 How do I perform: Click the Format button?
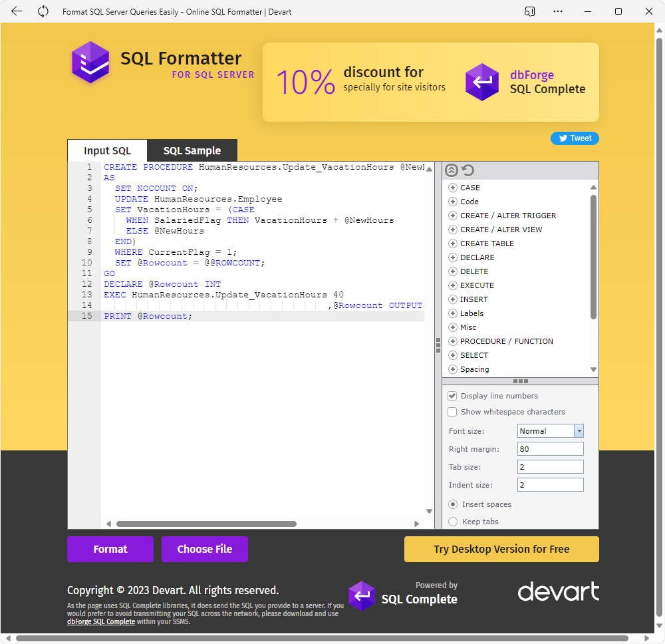tap(110, 550)
